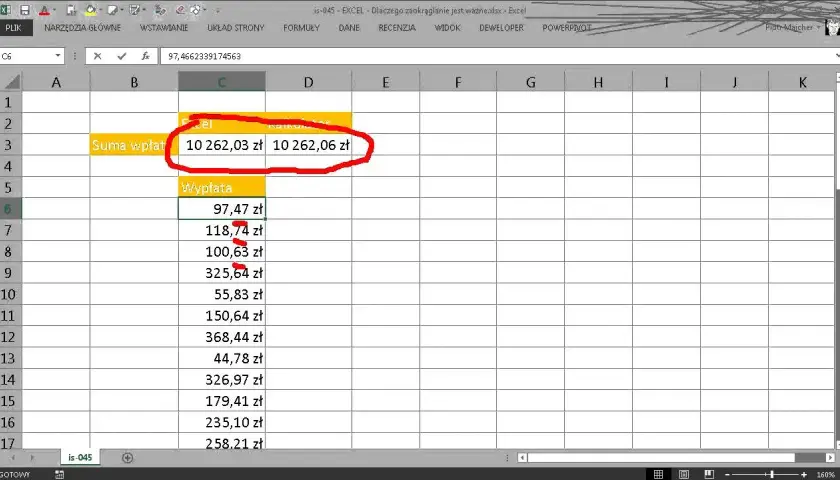Viewport: 840px width, 480px height.
Task: Switch to RECENZJA tab
Action: point(397,27)
